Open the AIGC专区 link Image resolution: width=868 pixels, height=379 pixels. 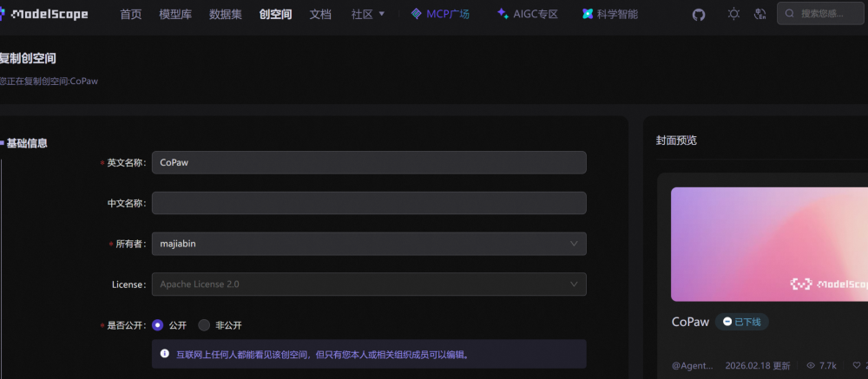(x=536, y=15)
